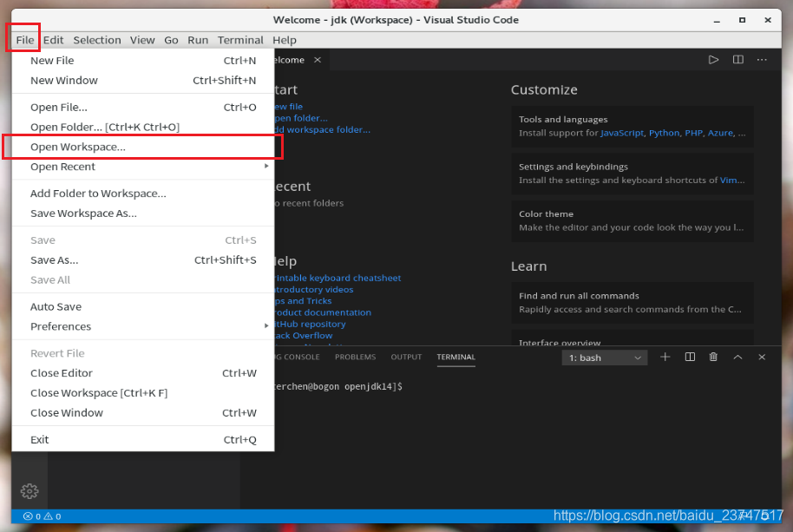Click the Run play icon in editor toolbar
The height and width of the screenshot is (532, 793).
click(x=713, y=60)
